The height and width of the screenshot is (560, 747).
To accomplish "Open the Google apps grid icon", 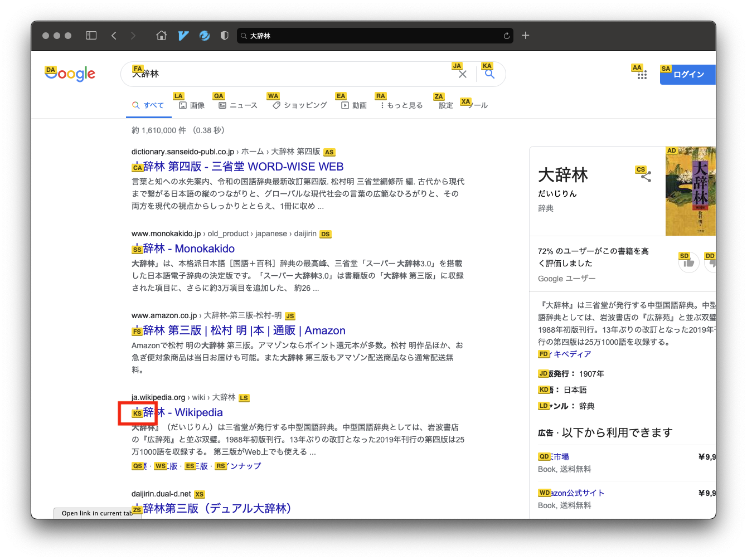I will click(x=642, y=75).
